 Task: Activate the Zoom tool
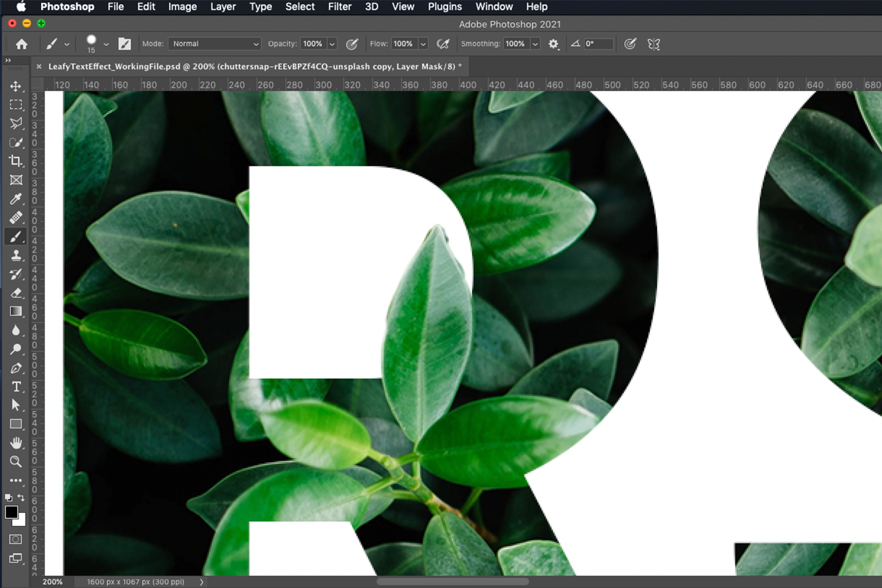tap(16, 461)
